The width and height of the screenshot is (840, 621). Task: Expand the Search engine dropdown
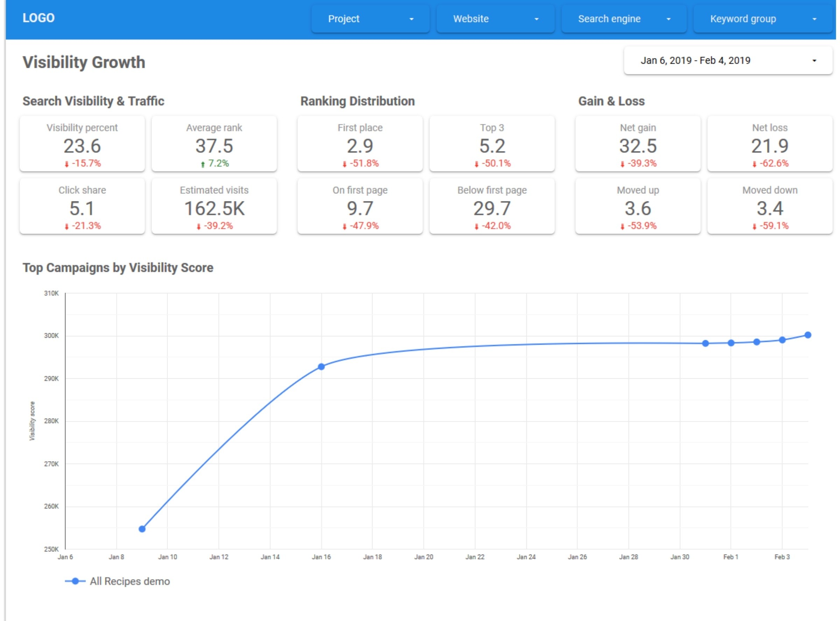[624, 19]
